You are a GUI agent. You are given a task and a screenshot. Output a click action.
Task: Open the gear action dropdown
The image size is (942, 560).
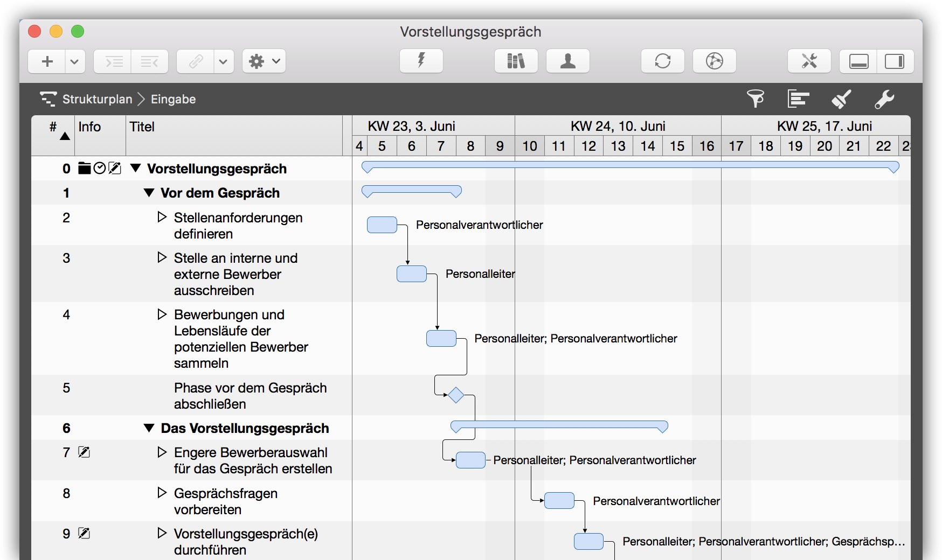[x=264, y=61]
